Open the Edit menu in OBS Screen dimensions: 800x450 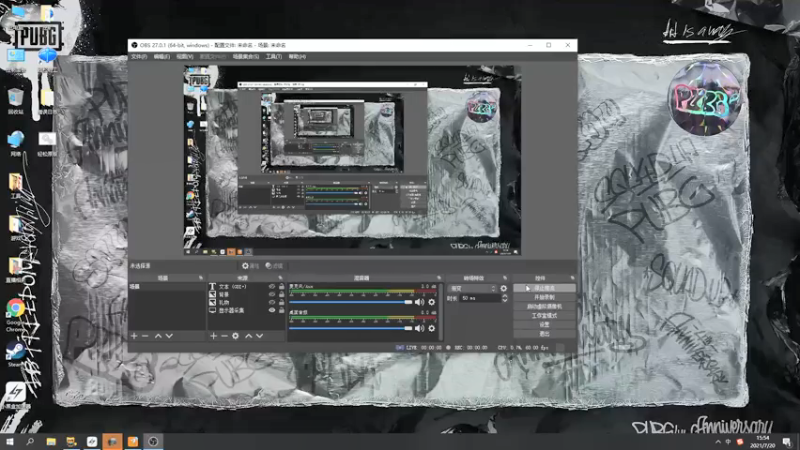(162, 57)
